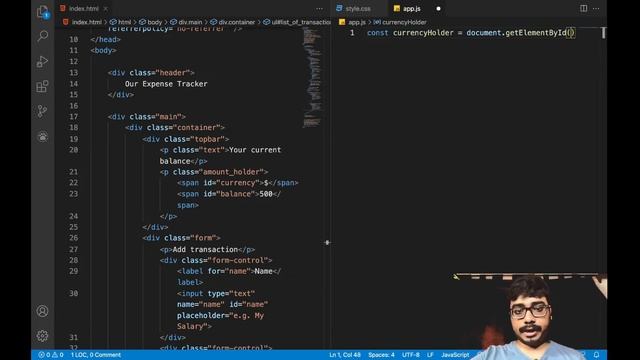Click the class="form" div on line 26
The height and width of the screenshot is (360, 640).
pyautogui.click(x=182, y=238)
